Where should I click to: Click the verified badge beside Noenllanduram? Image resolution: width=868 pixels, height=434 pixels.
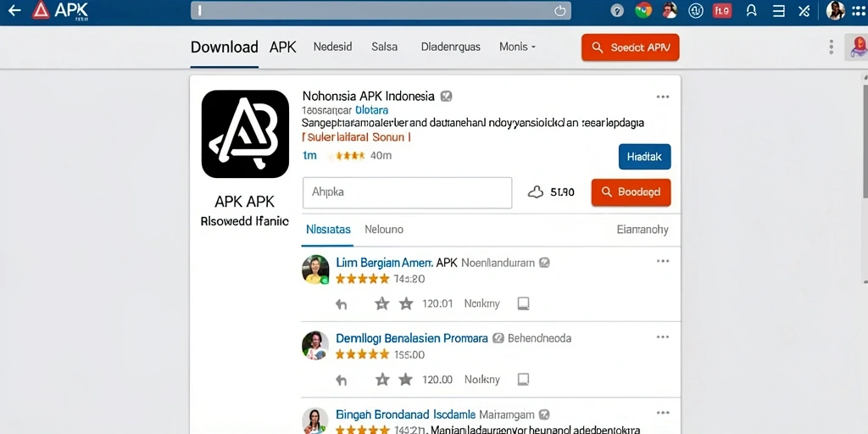(545, 263)
